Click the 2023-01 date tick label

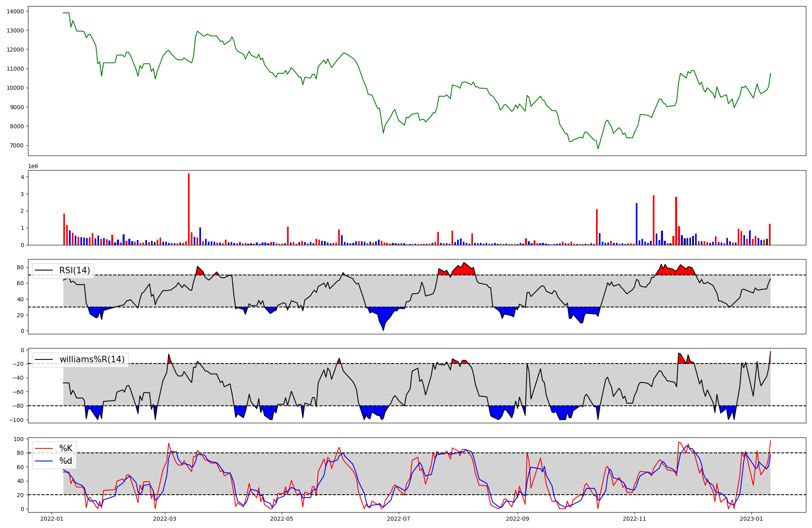coord(752,519)
